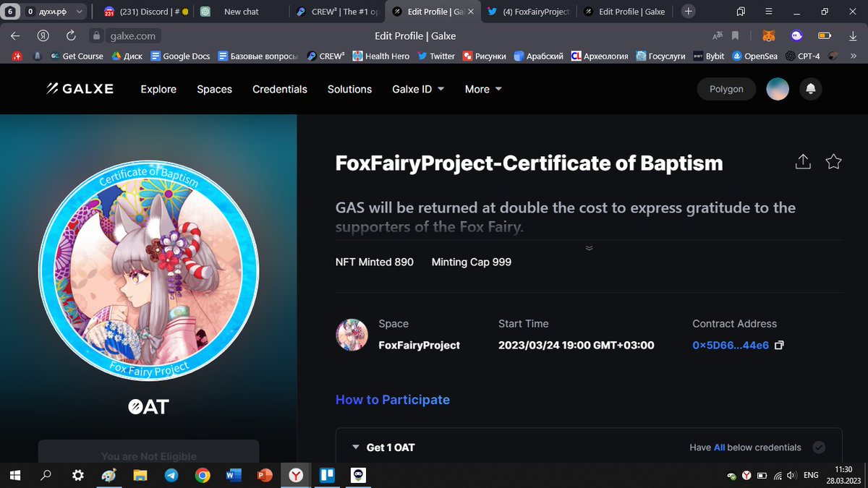
Task: Open the Health Hero bookmark
Action: (x=380, y=56)
